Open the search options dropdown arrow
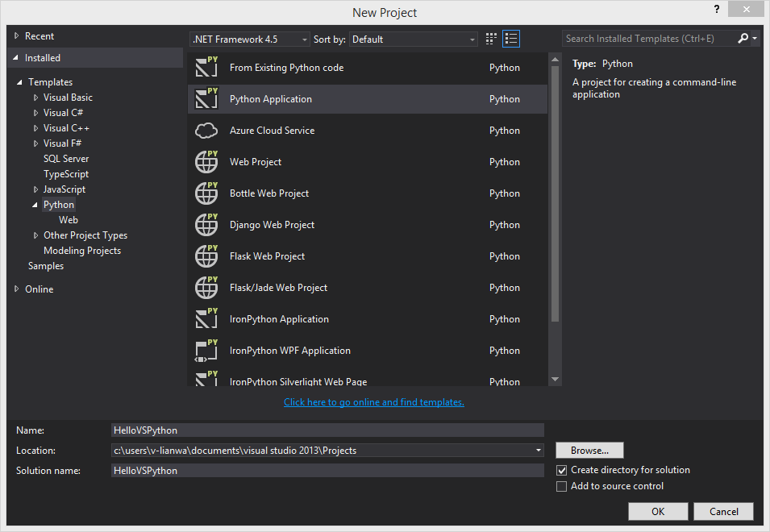The width and height of the screenshot is (770, 532). click(x=755, y=38)
